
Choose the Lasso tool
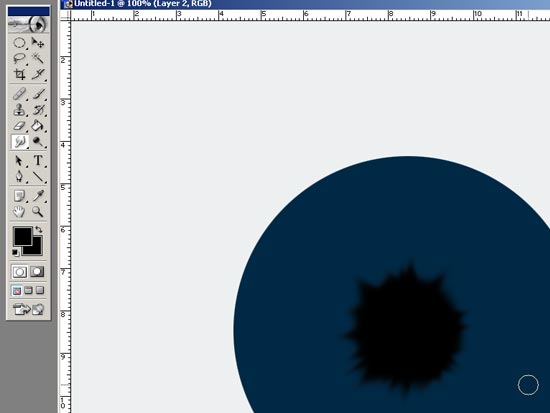(x=19, y=58)
